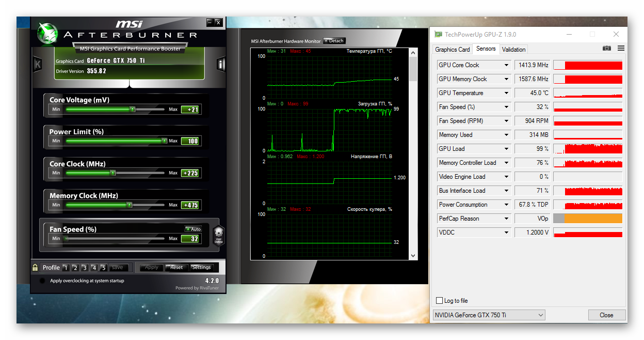
Task: Click the GPU Load red sensor graph
Action: click(x=588, y=149)
